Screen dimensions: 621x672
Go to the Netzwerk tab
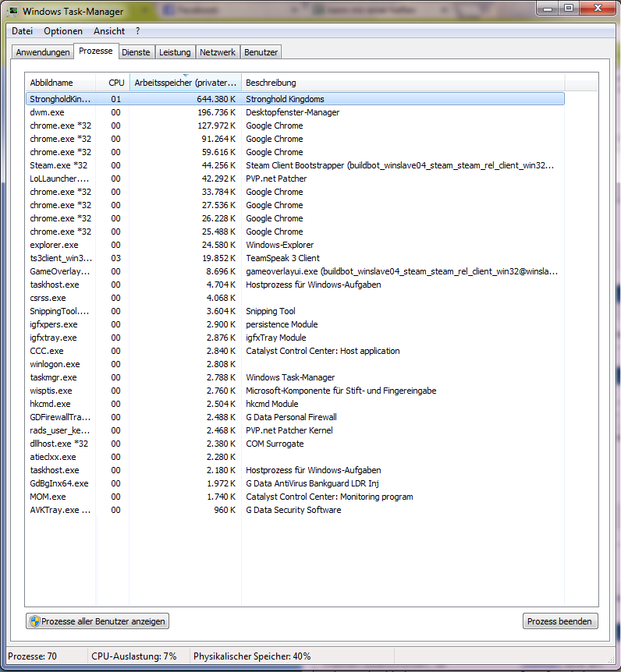point(218,52)
